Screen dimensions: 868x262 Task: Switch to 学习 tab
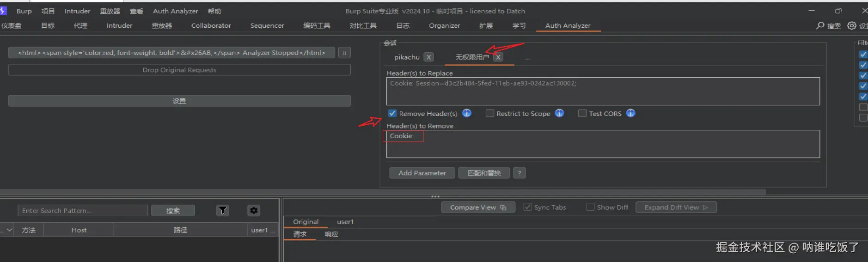[519, 26]
